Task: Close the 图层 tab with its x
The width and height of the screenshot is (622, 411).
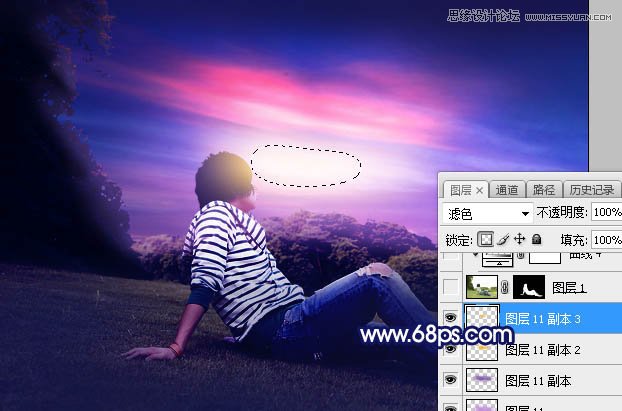Action: 479,191
